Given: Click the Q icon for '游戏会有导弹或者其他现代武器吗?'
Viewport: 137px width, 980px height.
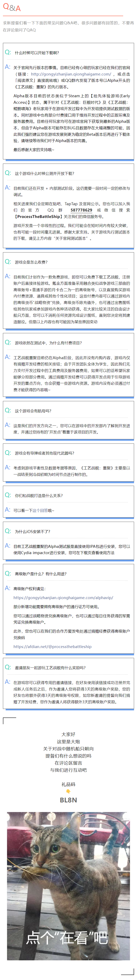Looking at the screenshot, I should coord(8,453).
